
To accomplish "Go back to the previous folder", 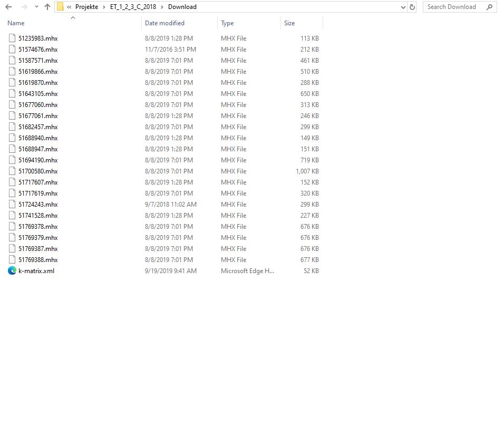I will (x=8, y=7).
